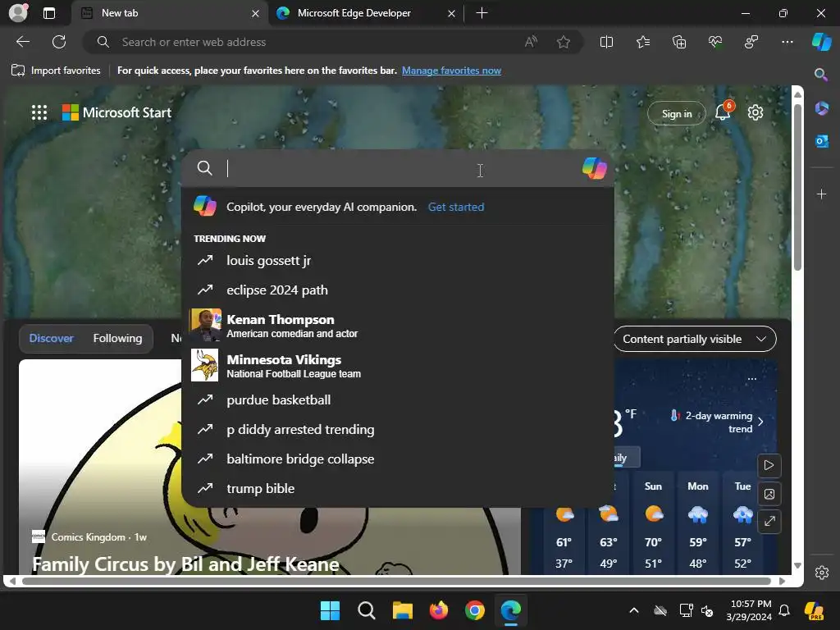Open the Windows Start button
Viewport: 840px width, 630px height.
(x=330, y=610)
